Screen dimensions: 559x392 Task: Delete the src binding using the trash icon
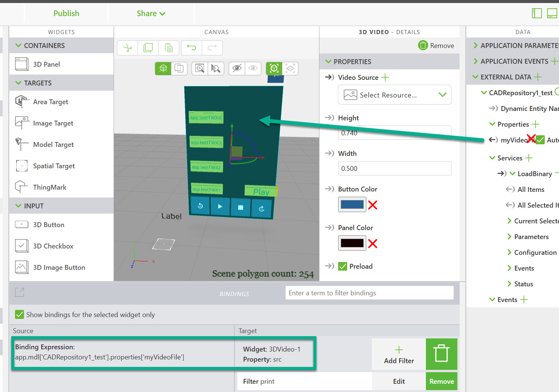click(441, 354)
